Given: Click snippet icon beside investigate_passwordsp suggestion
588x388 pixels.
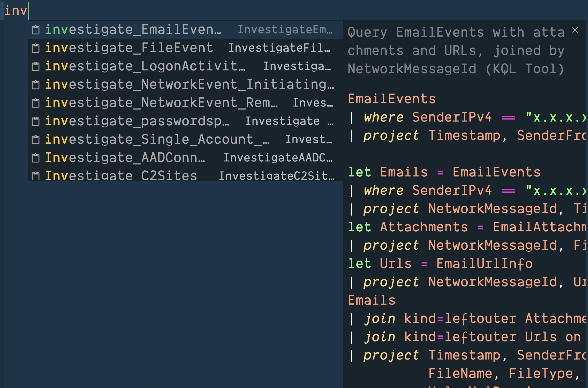Looking at the screenshot, I should tap(36, 122).
